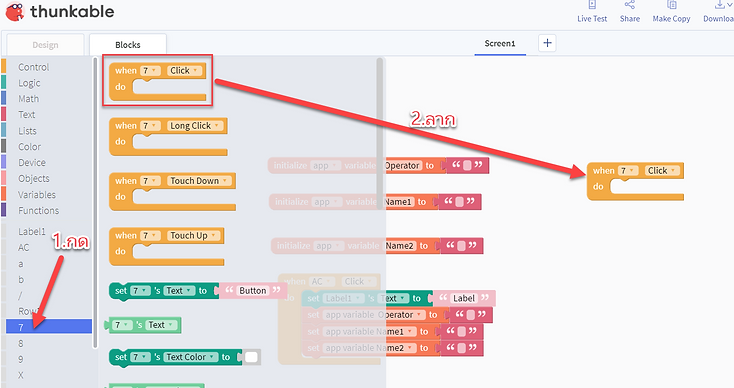Click the Download icon
Screen dimensions: 734x388
tap(720, 5)
